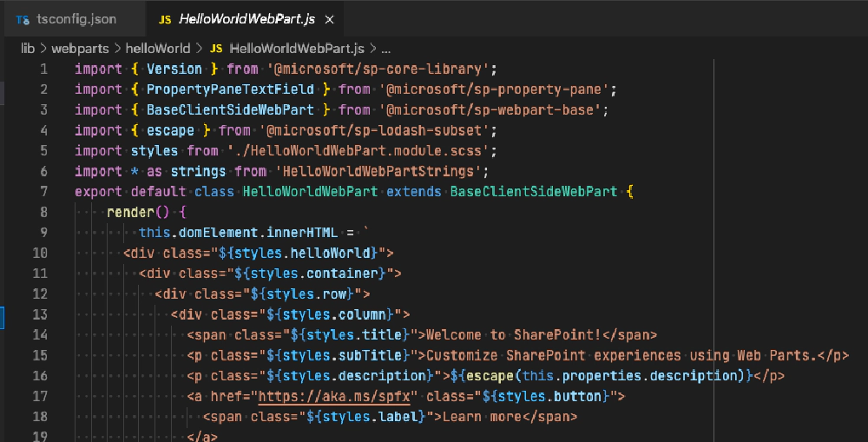Click this.domElement.innerHTML assignment

coord(238,233)
